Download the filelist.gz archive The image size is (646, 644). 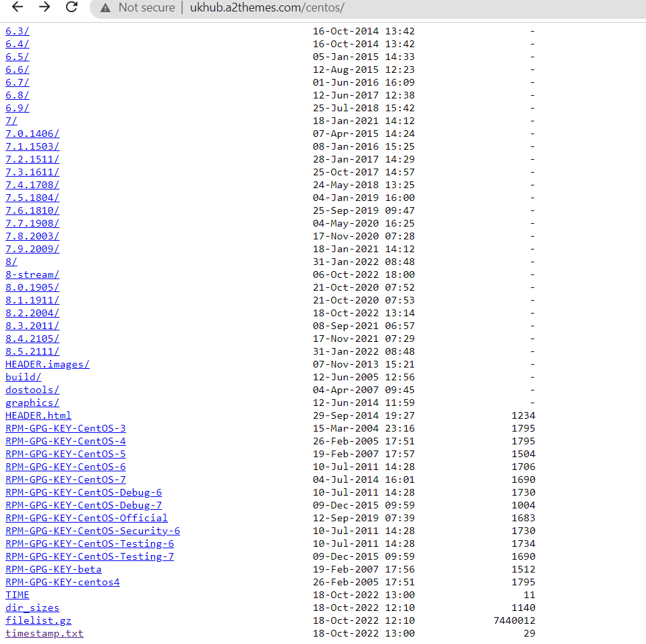(38, 621)
